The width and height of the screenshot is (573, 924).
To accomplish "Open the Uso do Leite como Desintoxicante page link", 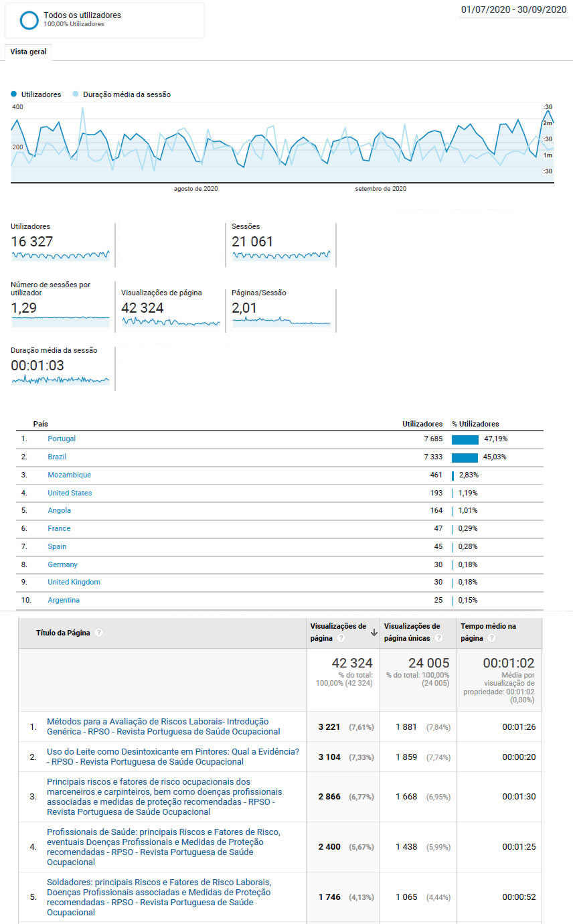I will [x=173, y=756].
